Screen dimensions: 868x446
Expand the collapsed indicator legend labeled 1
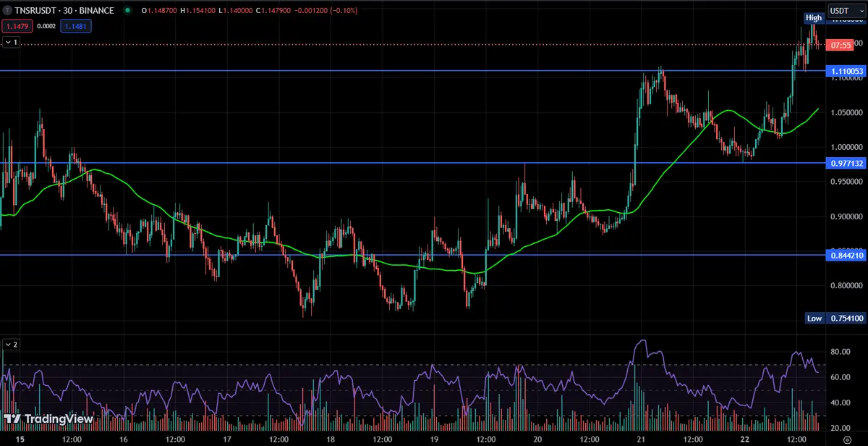pos(11,43)
